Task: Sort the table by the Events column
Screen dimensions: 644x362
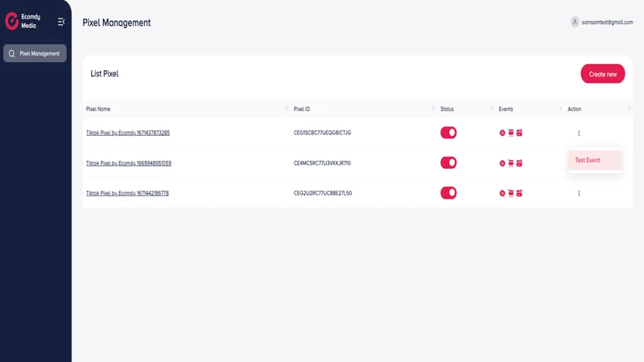Action: [560, 109]
